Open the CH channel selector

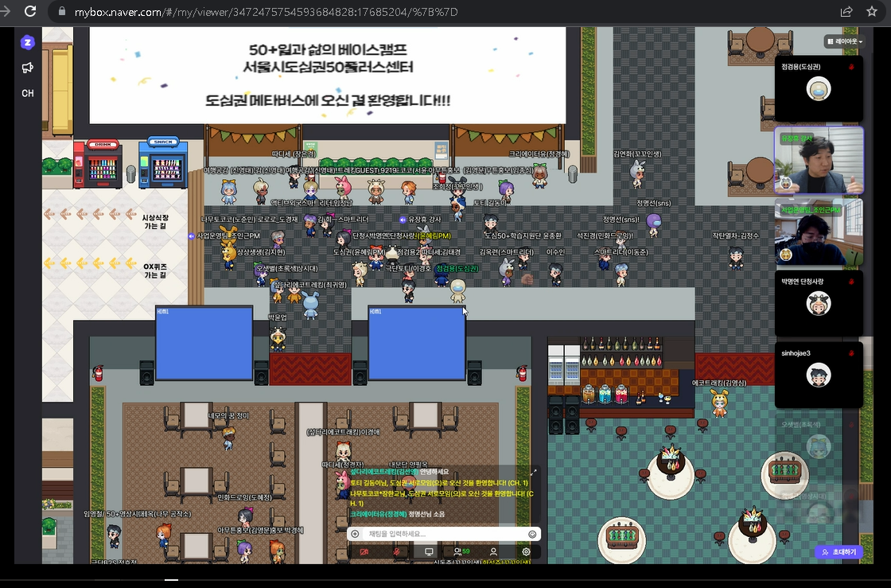pyautogui.click(x=27, y=93)
